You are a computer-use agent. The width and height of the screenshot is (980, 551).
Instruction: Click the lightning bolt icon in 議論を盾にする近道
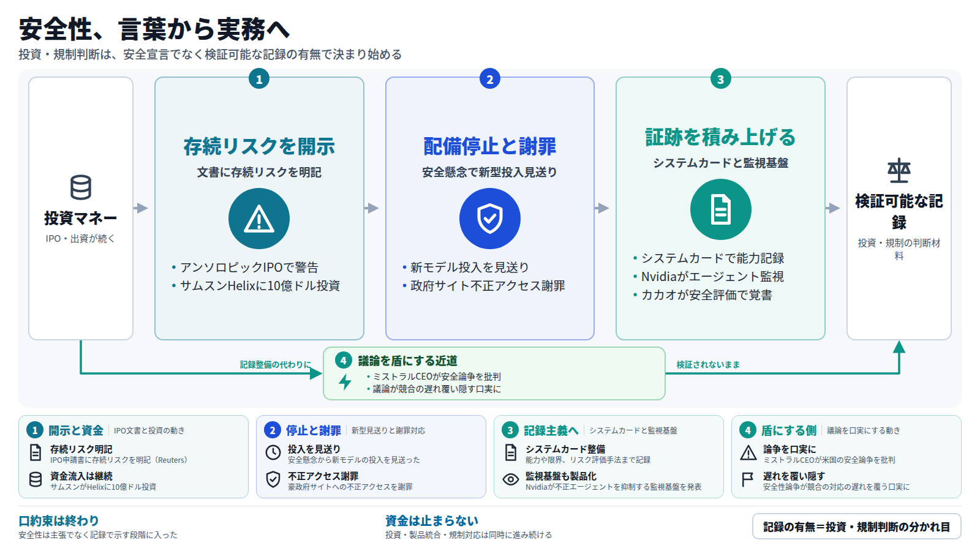[x=345, y=382]
